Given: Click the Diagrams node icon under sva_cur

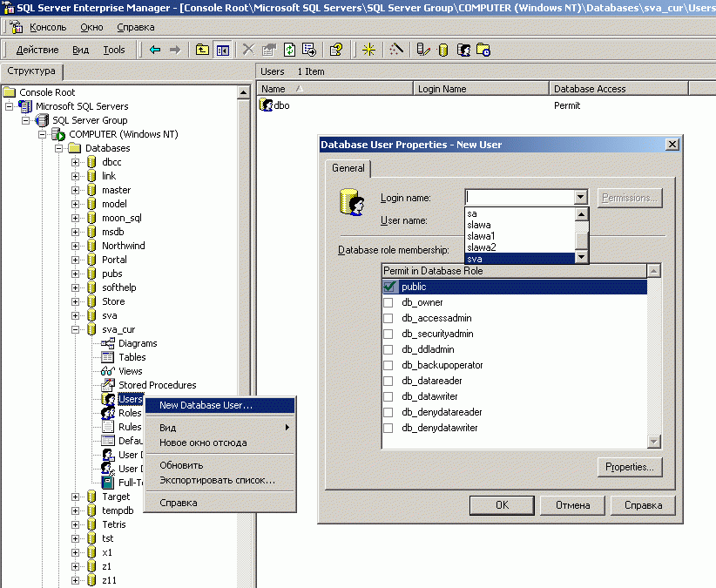Looking at the screenshot, I should [108, 343].
